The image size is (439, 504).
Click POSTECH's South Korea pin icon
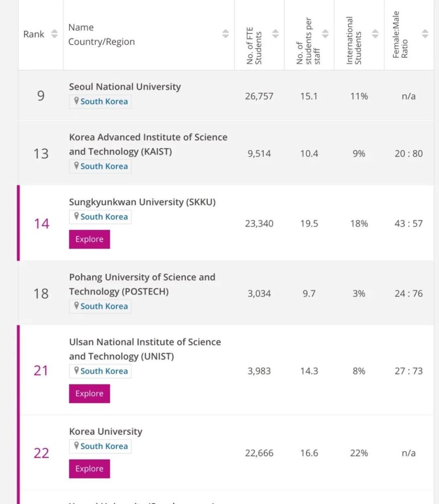[x=77, y=306]
